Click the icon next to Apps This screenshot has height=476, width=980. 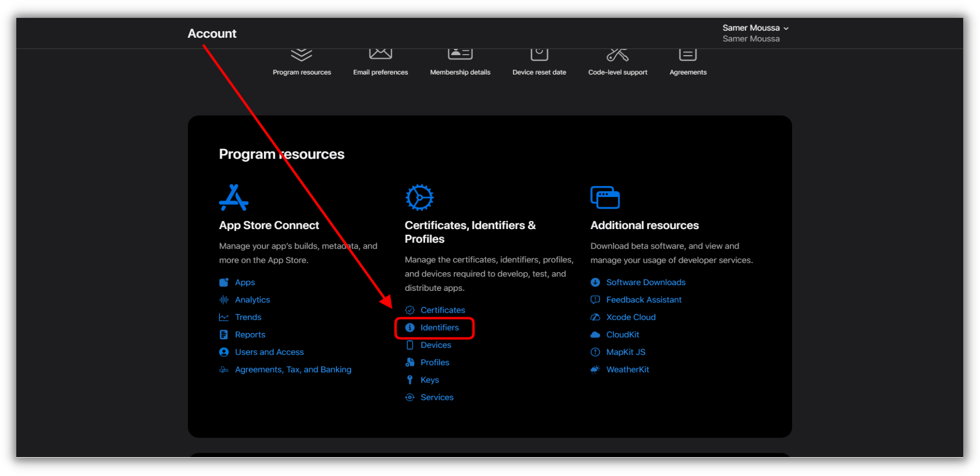pos(224,283)
